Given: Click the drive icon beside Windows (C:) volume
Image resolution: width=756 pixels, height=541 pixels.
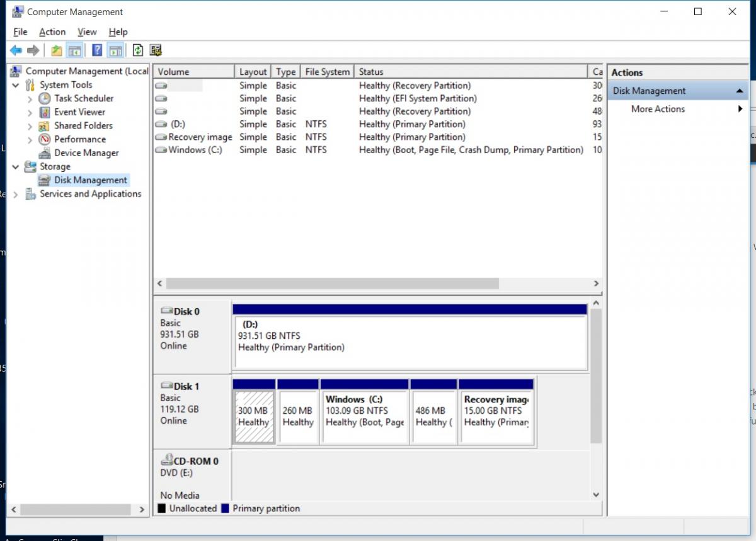Looking at the screenshot, I should click(x=161, y=150).
